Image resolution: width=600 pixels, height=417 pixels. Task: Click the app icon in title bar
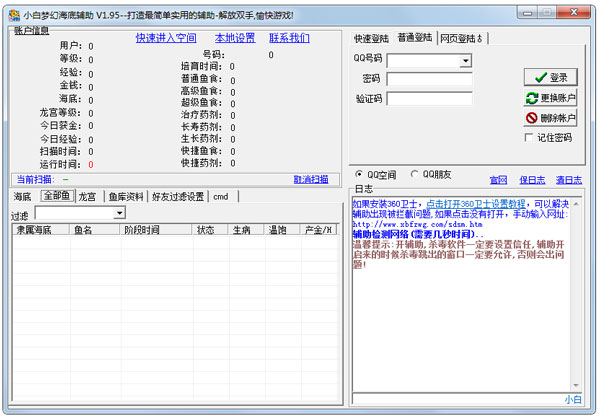coord(14,15)
